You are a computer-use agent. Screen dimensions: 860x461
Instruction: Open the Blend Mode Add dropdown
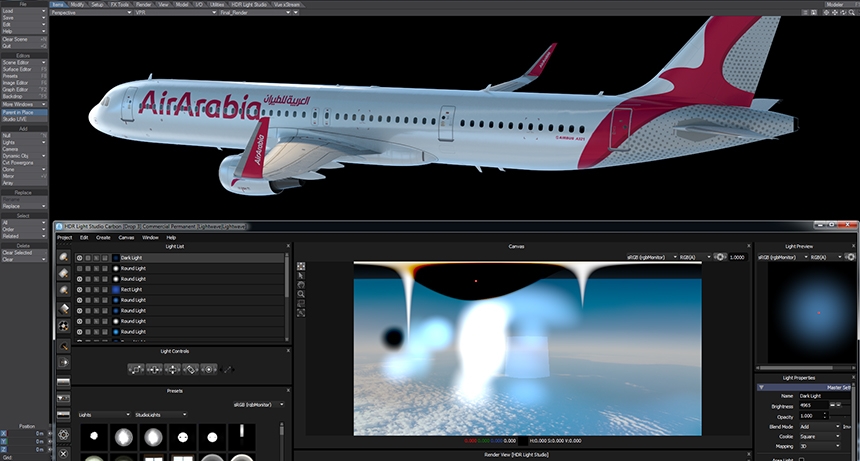(819, 426)
